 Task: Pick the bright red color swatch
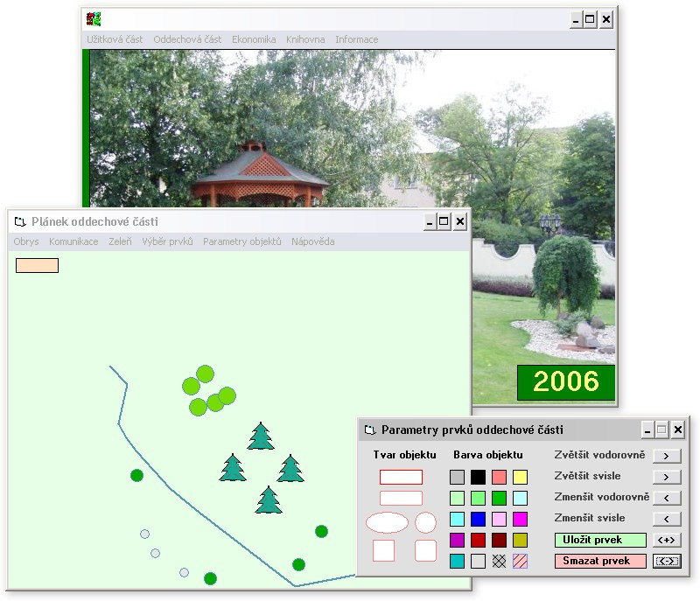click(x=478, y=540)
